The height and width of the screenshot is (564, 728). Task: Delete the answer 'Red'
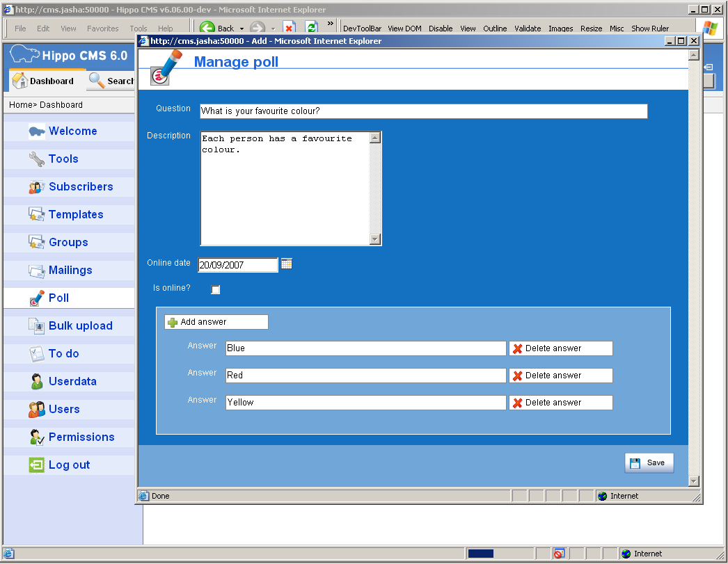(x=560, y=376)
